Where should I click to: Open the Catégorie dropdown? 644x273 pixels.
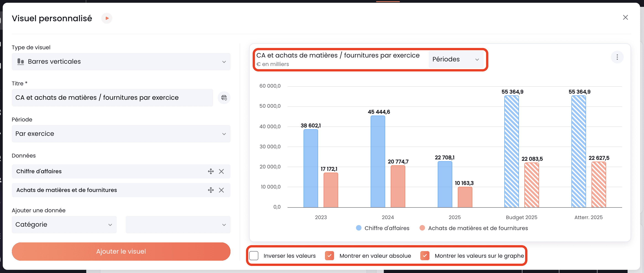click(x=64, y=225)
